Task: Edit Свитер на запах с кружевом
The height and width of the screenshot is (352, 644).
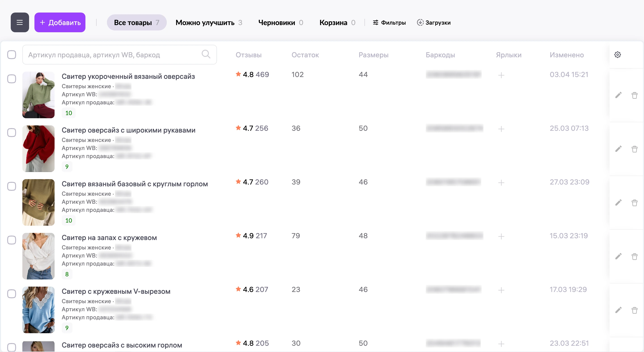Action: (x=619, y=256)
